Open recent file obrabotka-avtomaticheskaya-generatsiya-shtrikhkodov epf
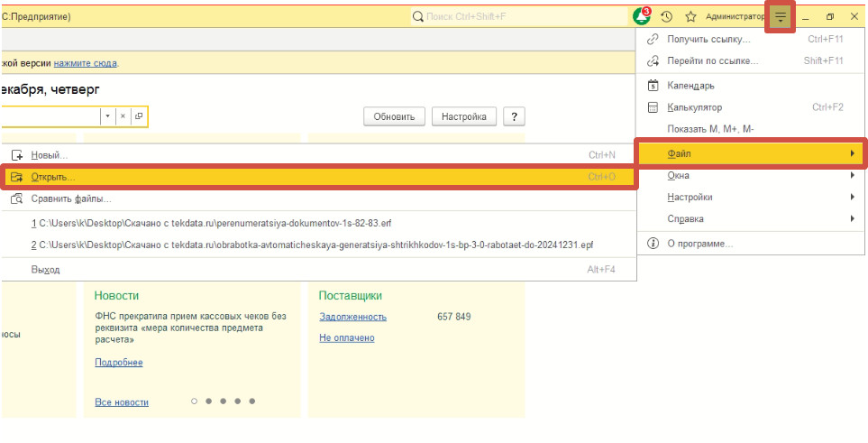The width and height of the screenshot is (868, 443). point(319,245)
